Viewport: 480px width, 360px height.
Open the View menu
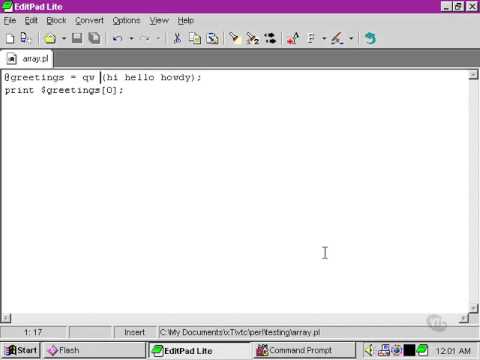(159, 21)
